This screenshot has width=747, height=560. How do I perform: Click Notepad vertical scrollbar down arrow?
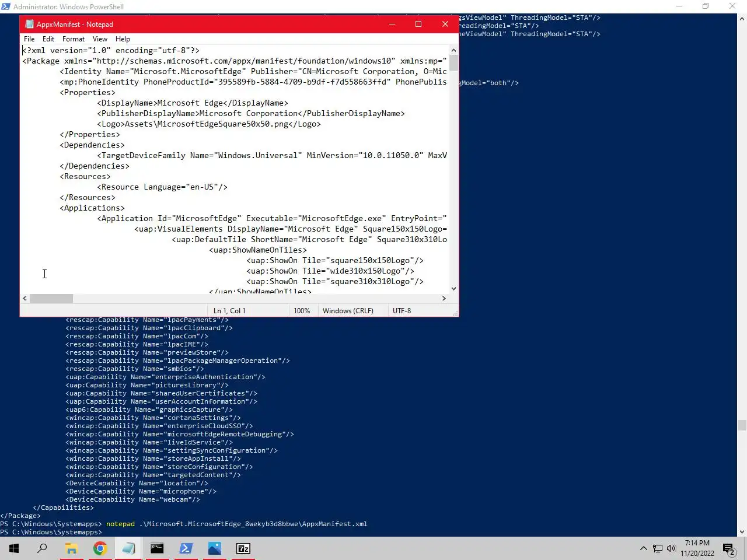click(453, 288)
